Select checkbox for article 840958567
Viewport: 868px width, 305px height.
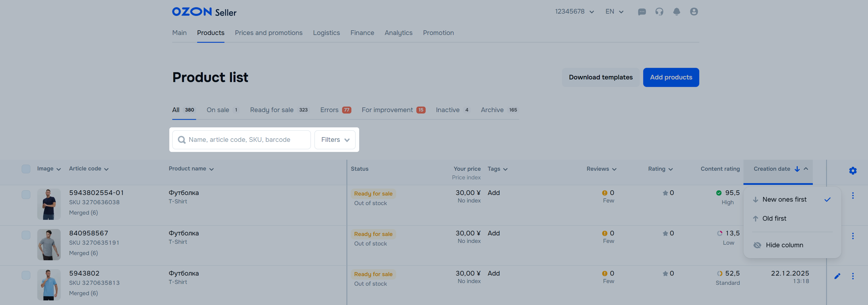[x=26, y=235]
